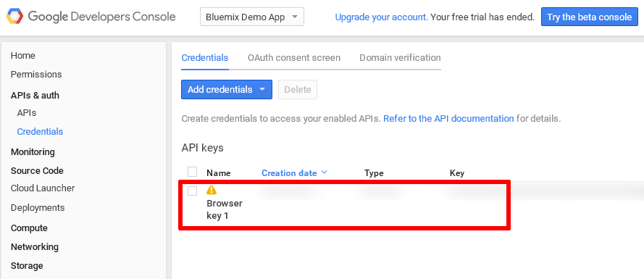
Task: Click the Type column header
Action: coord(374,173)
